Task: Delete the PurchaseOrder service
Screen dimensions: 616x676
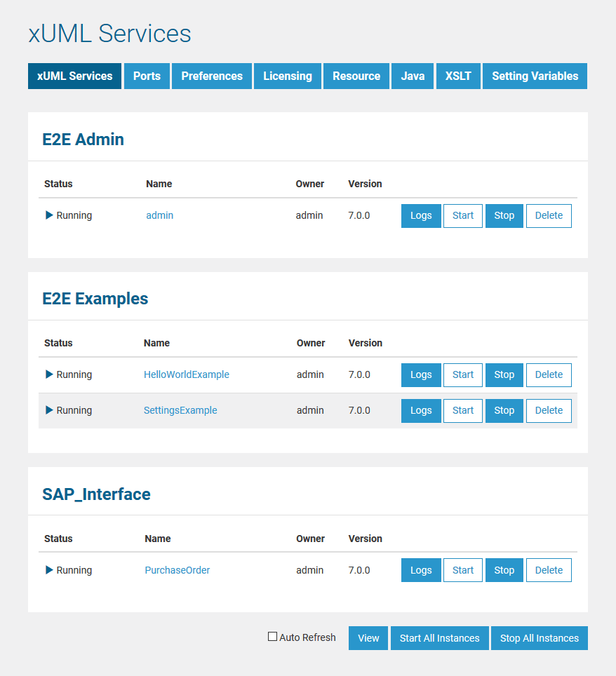Action: tap(549, 570)
